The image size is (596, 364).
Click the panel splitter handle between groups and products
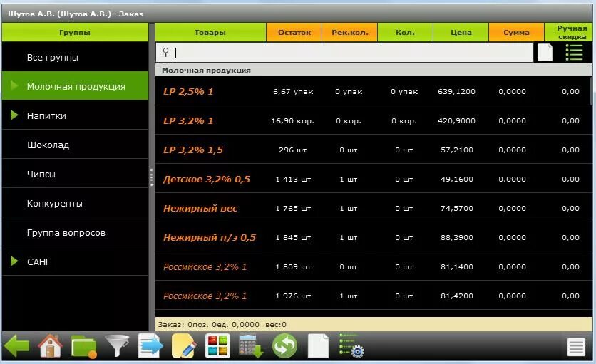tap(152, 177)
